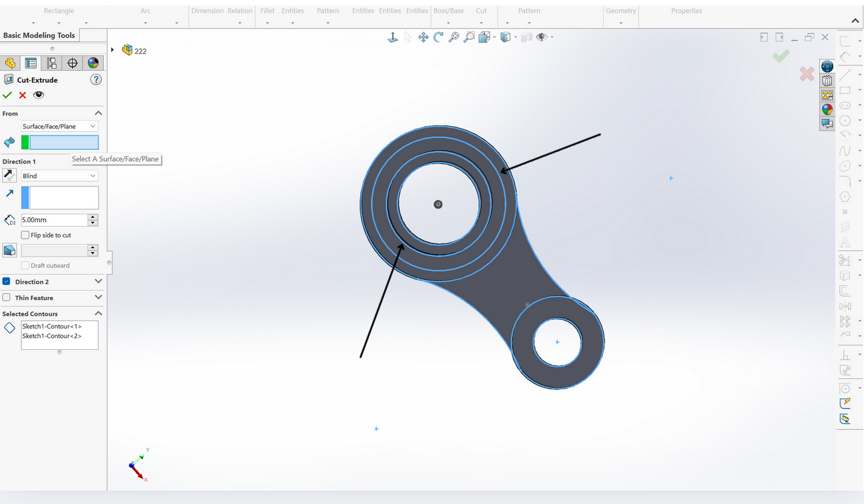Click the sketch line tool in right toolbar
The width and height of the screenshot is (864, 504).
pos(845,75)
